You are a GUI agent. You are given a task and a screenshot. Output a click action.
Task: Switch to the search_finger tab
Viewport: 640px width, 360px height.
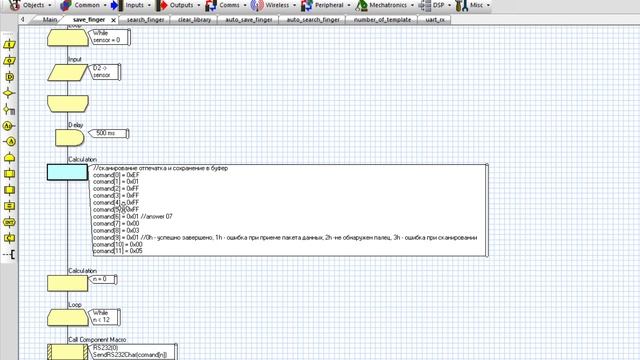(145, 20)
